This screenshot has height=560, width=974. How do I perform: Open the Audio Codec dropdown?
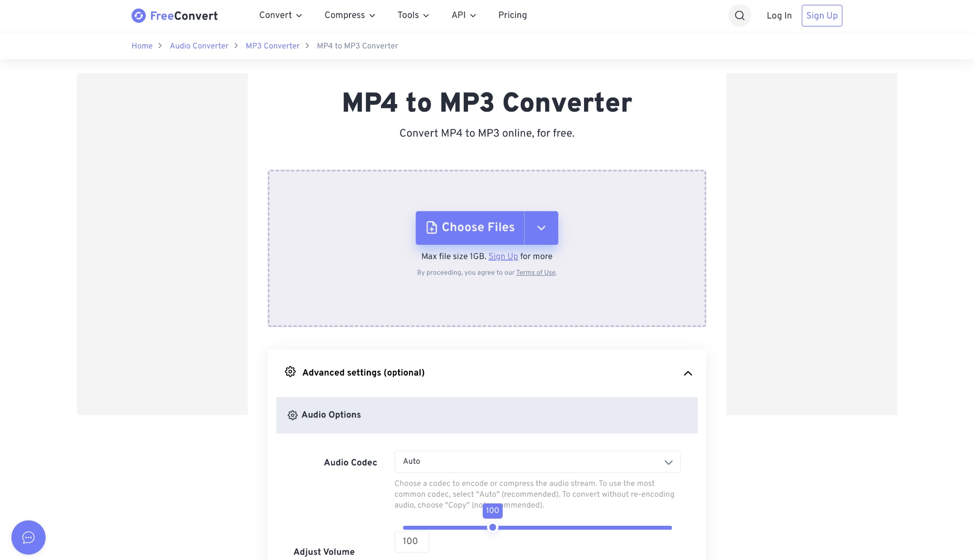(x=537, y=462)
